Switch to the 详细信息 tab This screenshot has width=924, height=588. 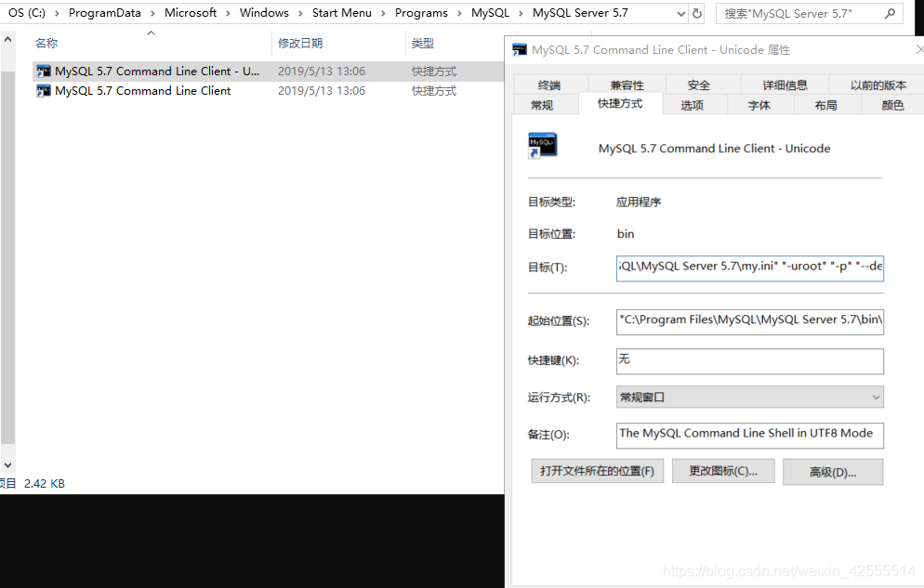(x=785, y=85)
